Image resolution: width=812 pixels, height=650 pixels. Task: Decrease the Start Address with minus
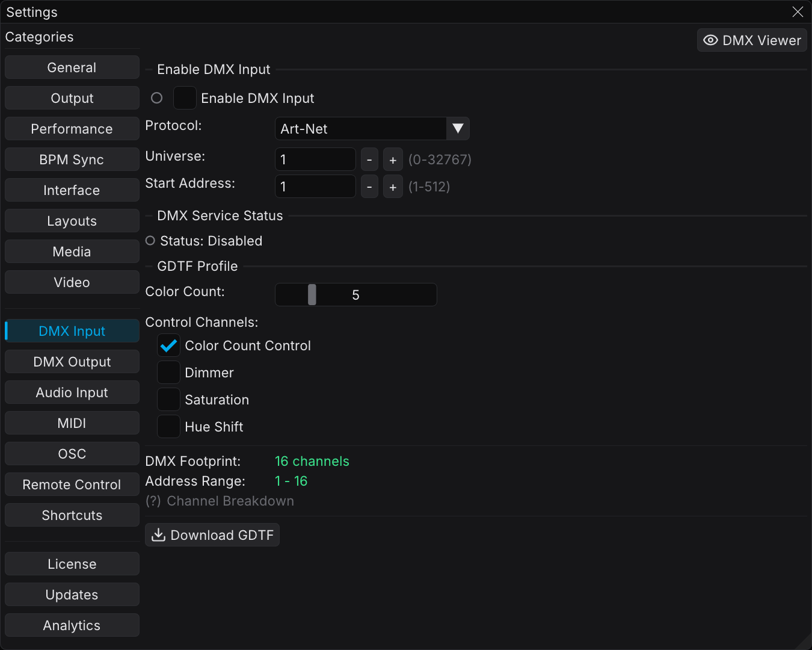pos(369,187)
